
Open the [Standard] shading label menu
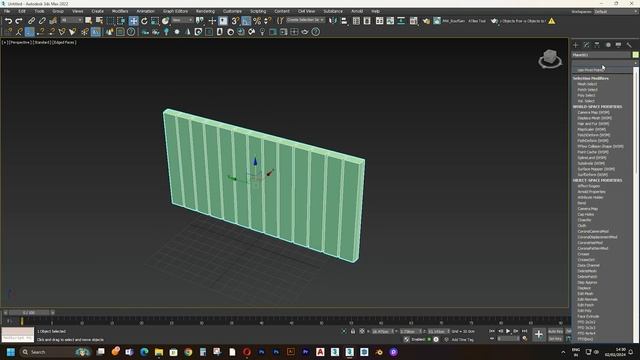point(42,42)
